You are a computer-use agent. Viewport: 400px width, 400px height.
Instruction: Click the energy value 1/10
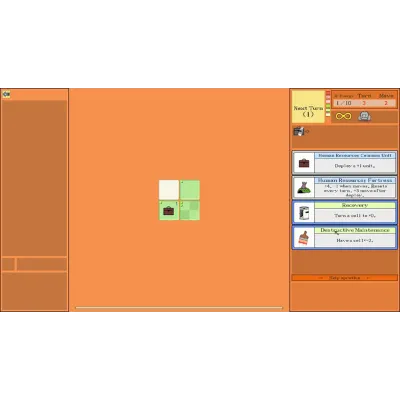[x=343, y=103]
